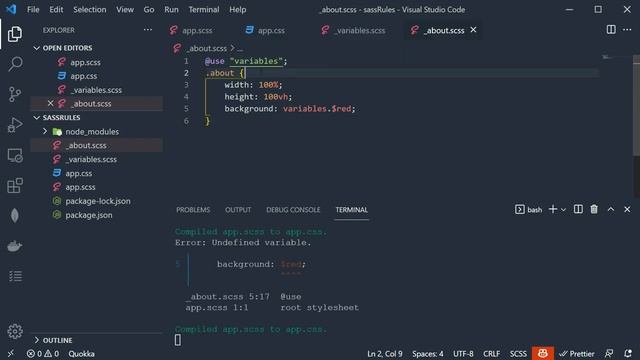The width and height of the screenshot is (640, 360).
Task: Click the orange status bar icon
Action: click(542, 353)
